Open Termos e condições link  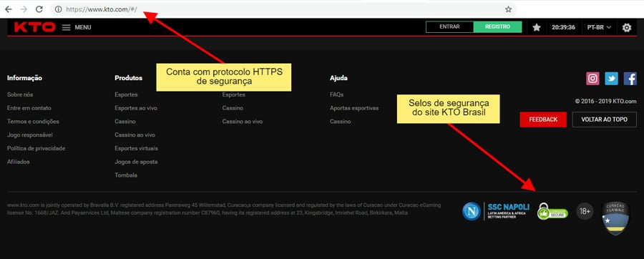(33, 122)
